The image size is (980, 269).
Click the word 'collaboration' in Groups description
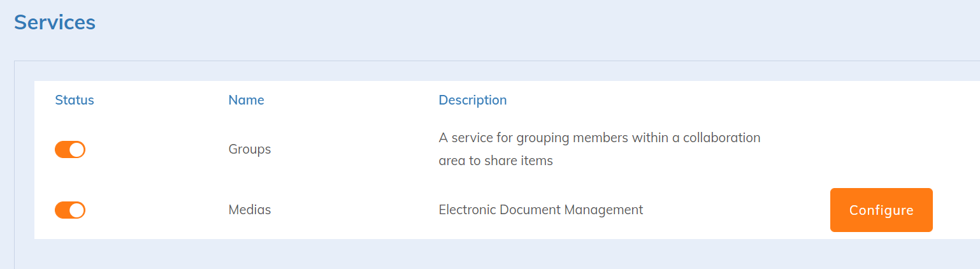pos(721,138)
